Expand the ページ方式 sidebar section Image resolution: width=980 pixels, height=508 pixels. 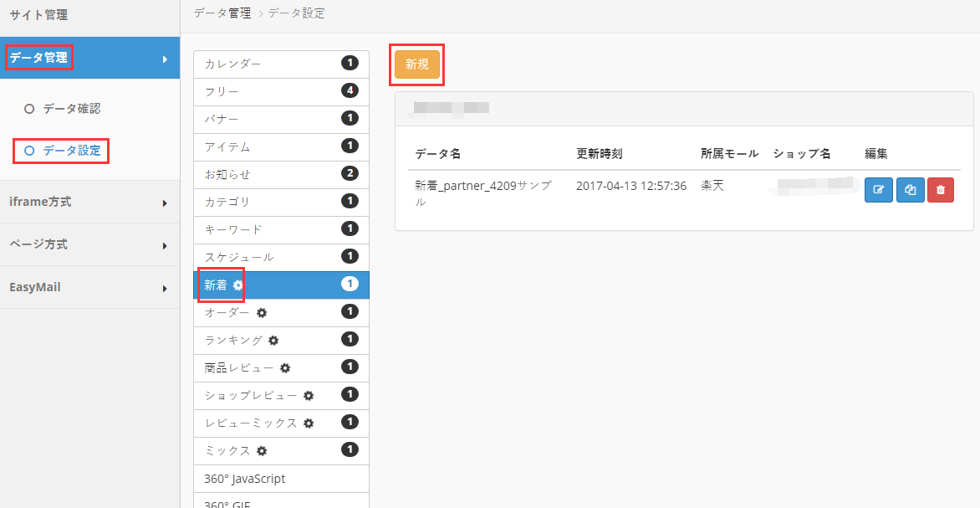[x=89, y=244]
